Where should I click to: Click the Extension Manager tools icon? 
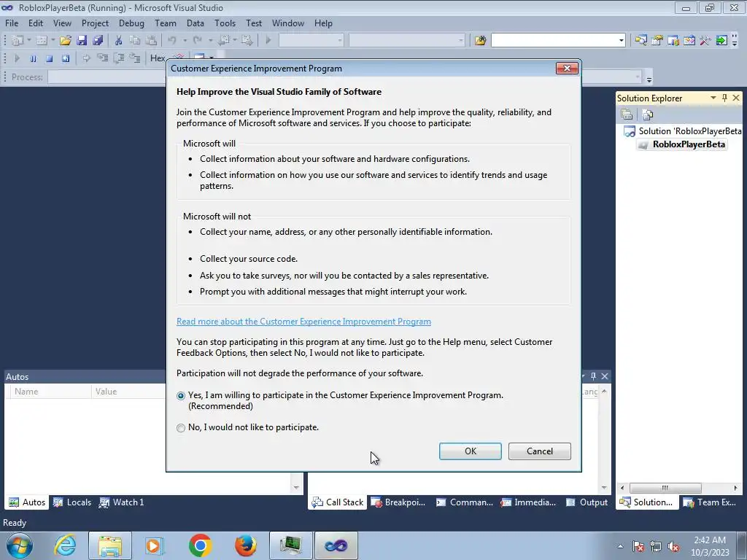click(705, 41)
